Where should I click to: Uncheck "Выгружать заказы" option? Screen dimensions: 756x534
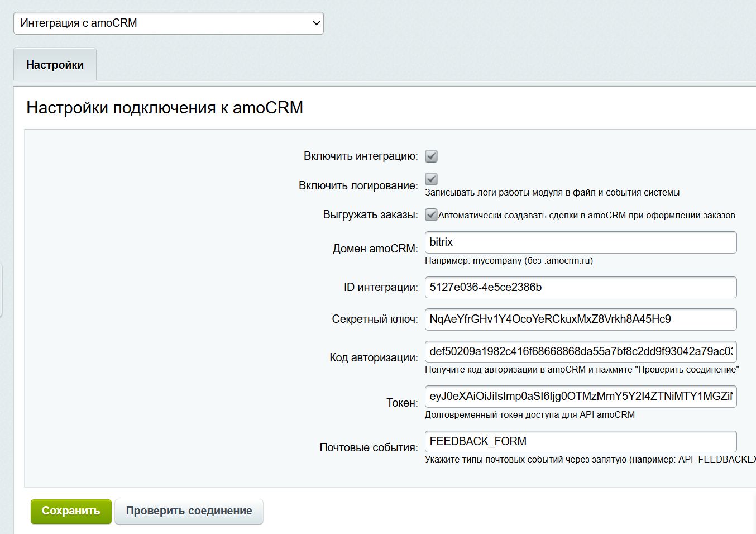coord(430,214)
